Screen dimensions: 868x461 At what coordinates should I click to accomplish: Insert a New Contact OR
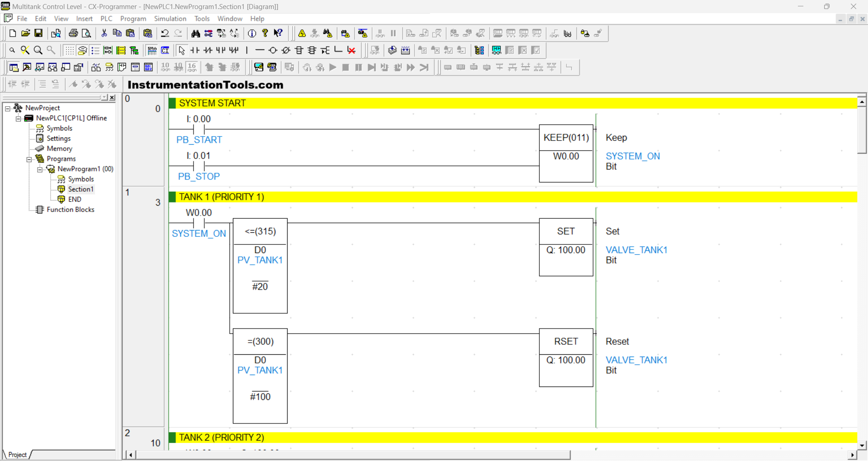[221, 50]
